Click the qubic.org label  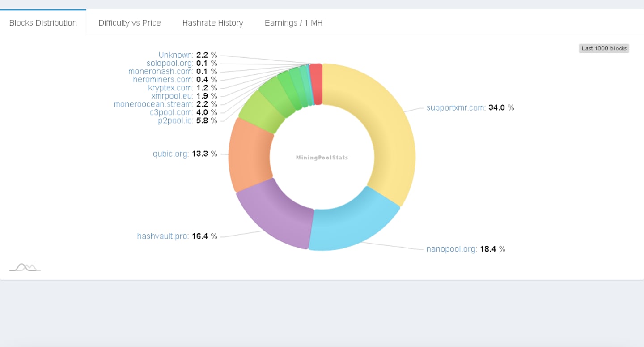pos(171,154)
